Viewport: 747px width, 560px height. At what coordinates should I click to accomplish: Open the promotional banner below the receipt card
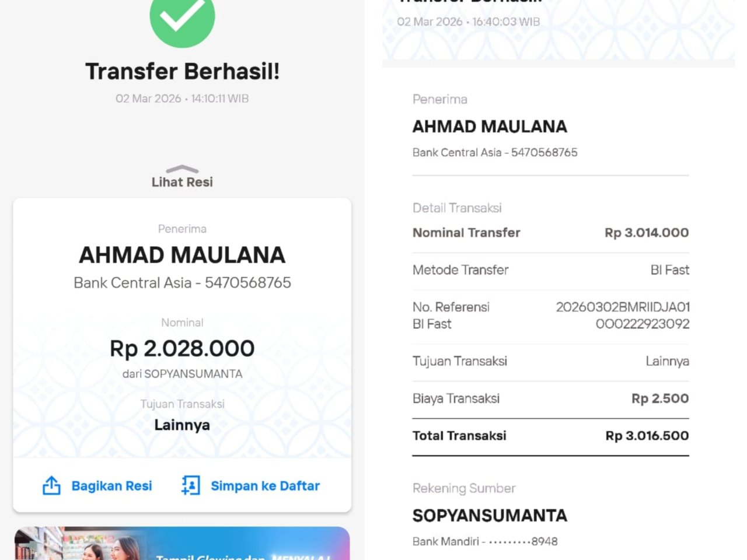coord(182,544)
